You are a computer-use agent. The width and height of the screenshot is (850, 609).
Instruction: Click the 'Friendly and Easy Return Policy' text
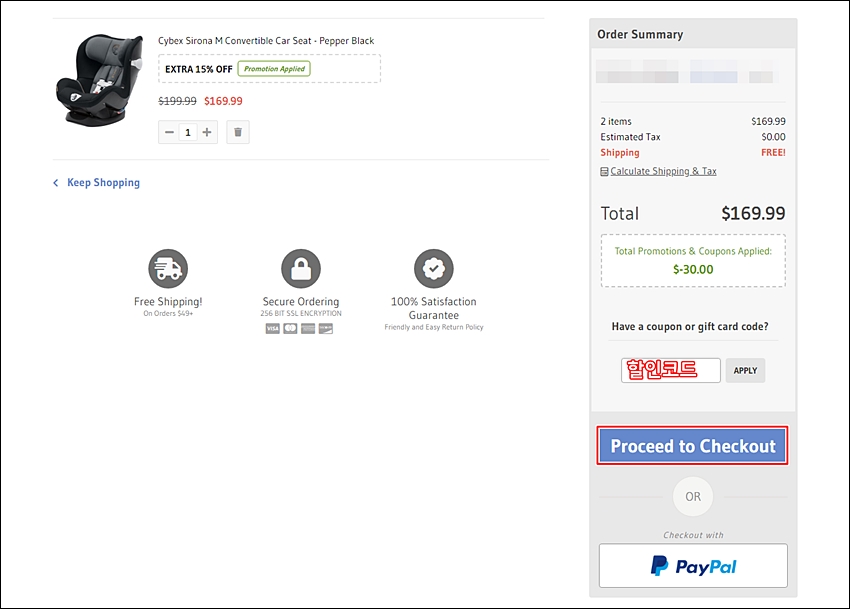coord(434,327)
